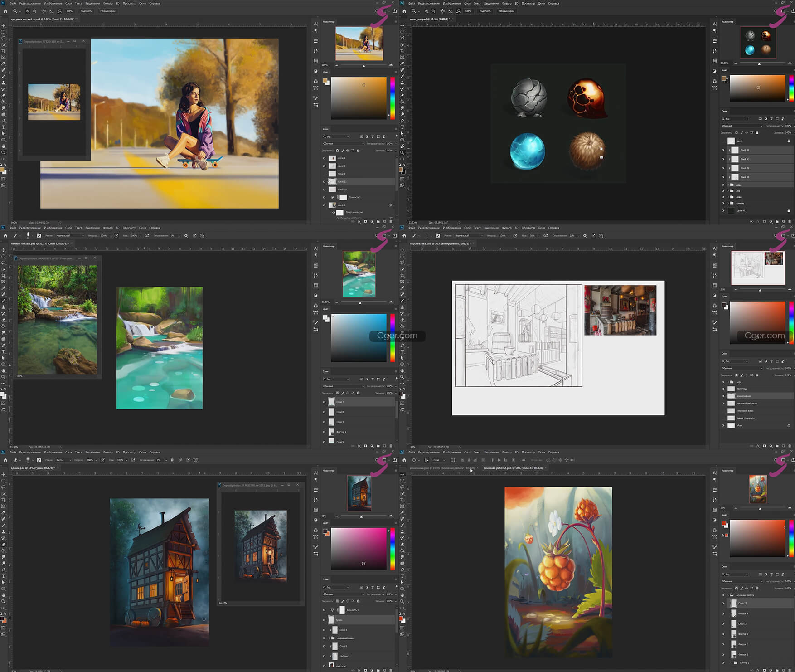Open Слои menu in текстуры window
795x672 pixels.
pyautogui.click(x=467, y=3)
